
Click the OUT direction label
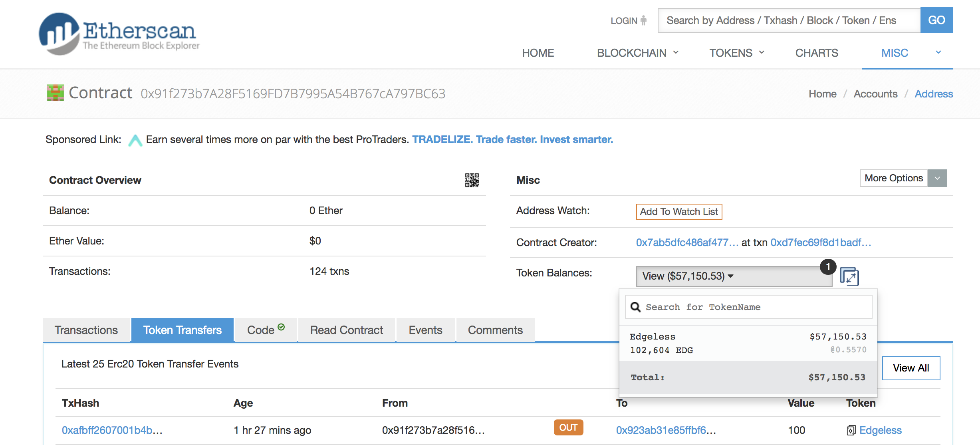pyautogui.click(x=568, y=427)
